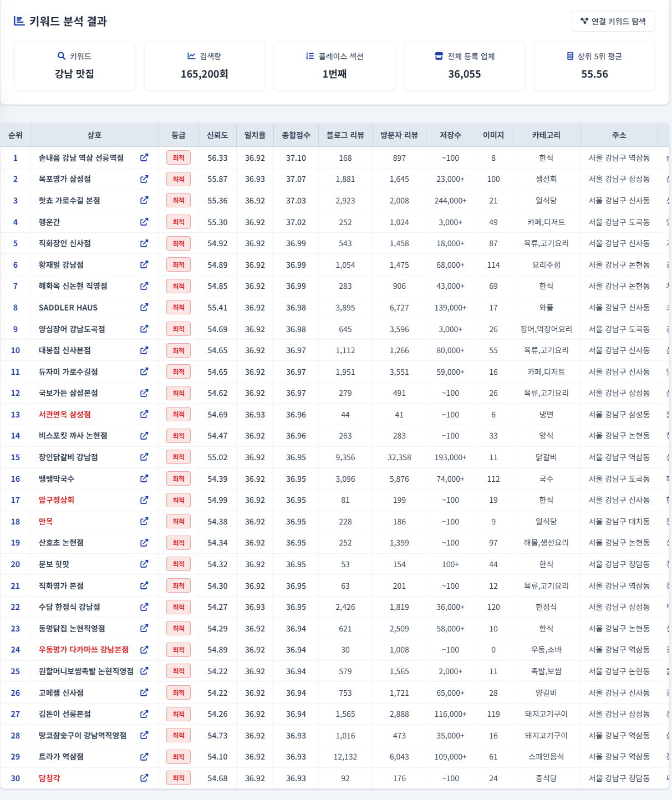Sort by 방문자 리뷰 column header
The width and height of the screenshot is (672, 800).
(399, 135)
